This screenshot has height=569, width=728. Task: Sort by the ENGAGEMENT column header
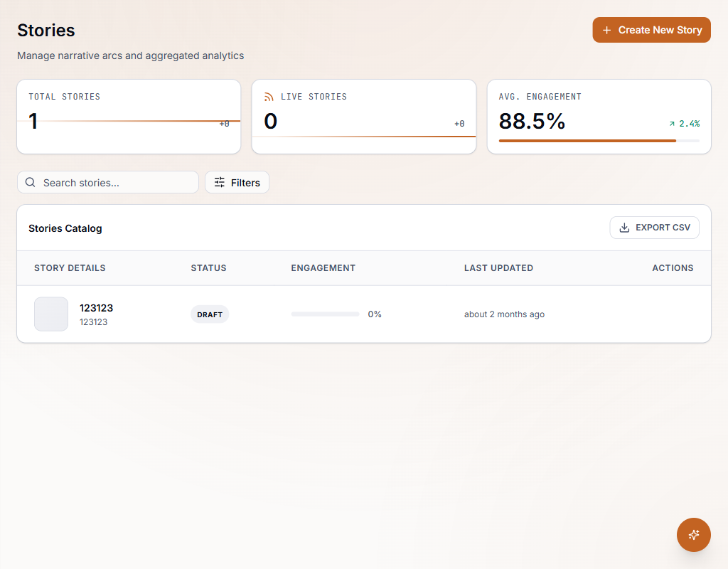pos(323,268)
